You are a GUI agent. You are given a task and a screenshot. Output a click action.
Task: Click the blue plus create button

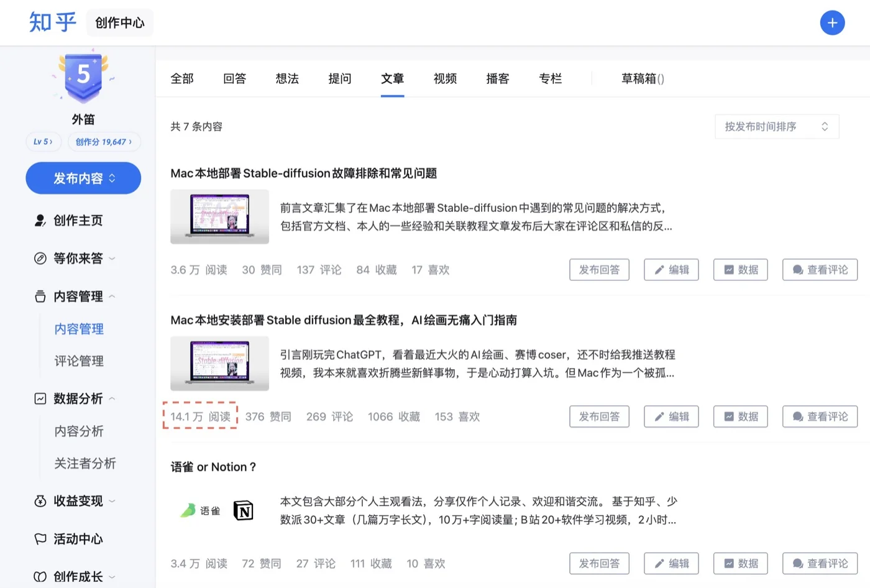click(x=832, y=23)
